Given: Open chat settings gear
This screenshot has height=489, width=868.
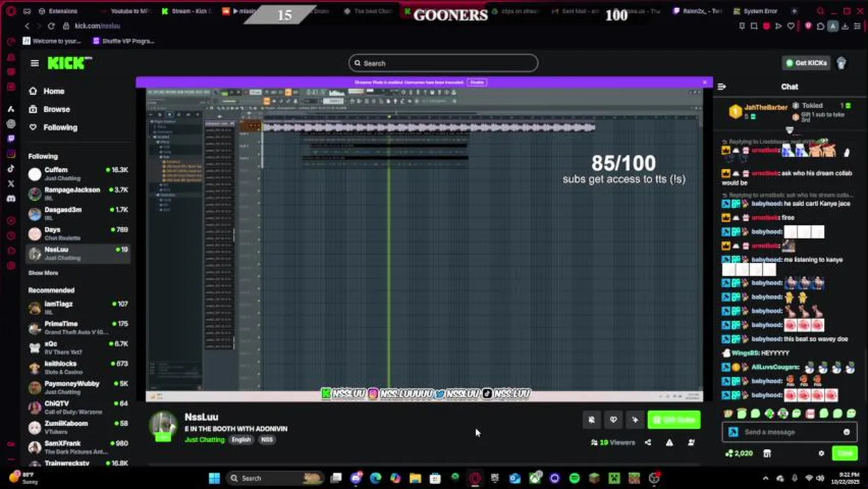Looking at the screenshot, I should [821, 453].
